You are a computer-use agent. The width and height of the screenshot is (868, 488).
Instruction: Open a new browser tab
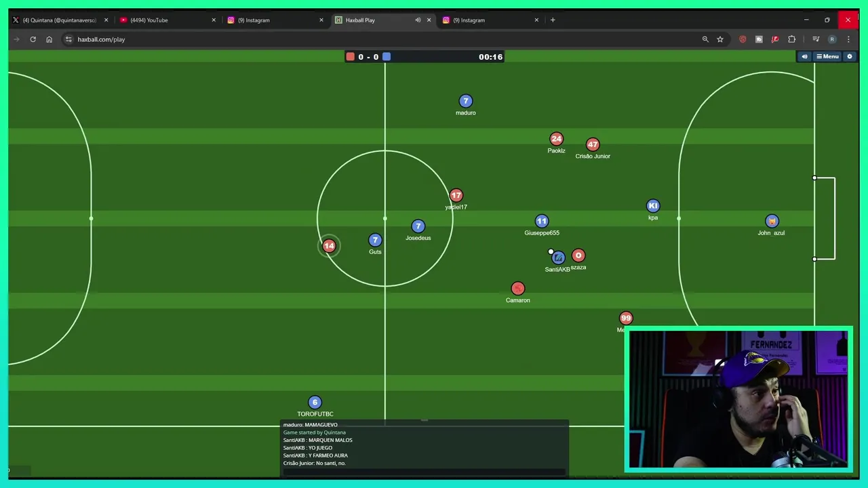click(553, 20)
